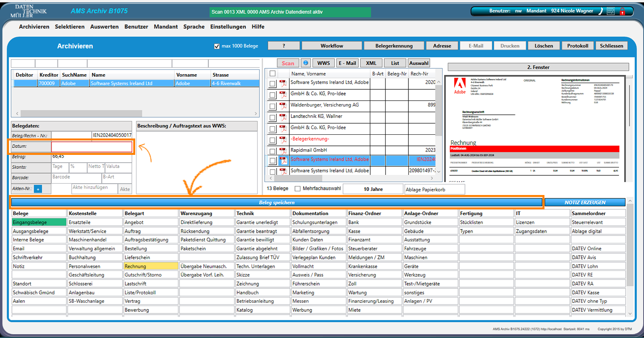Click the blue globe button beside Scan
The width and height of the screenshot is (644, 338).
(306, 63)
